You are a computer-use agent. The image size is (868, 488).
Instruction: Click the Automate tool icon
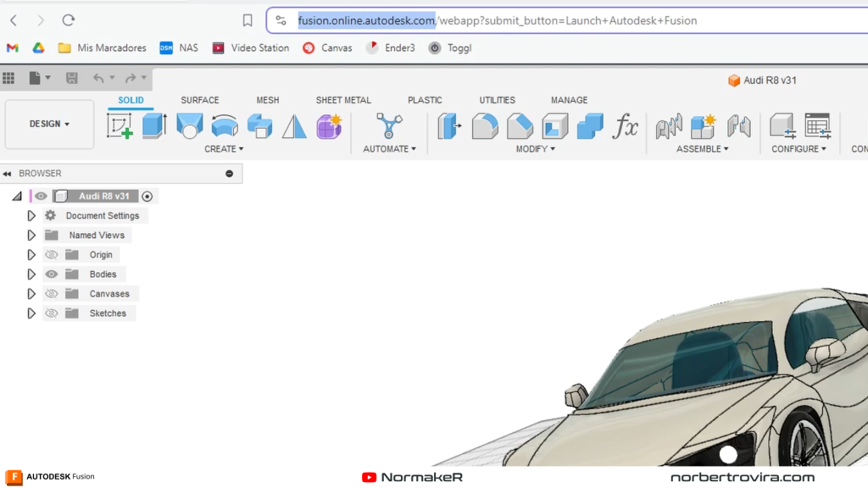[389, 126]
